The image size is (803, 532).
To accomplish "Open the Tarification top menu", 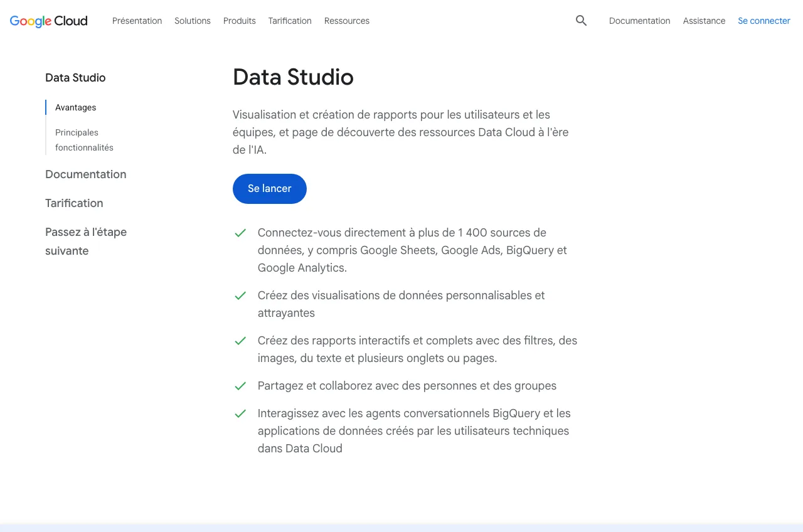I will tap(290, 21).
